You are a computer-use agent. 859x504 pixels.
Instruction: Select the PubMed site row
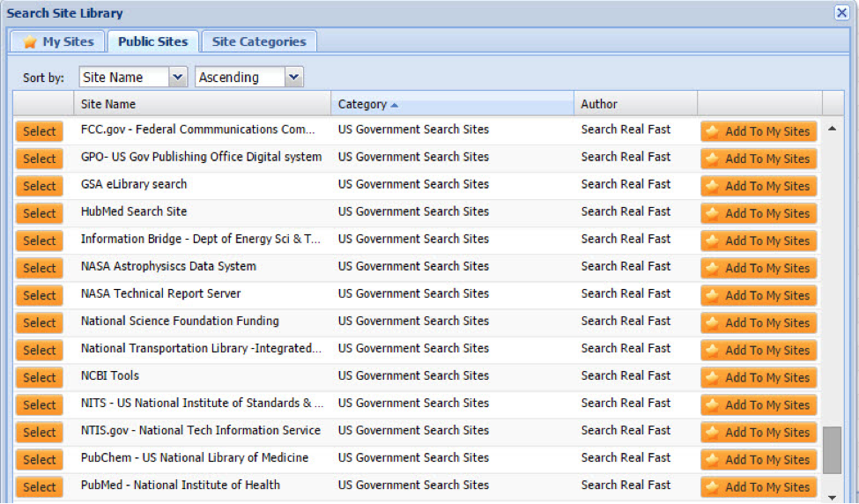tap(40, 487)
